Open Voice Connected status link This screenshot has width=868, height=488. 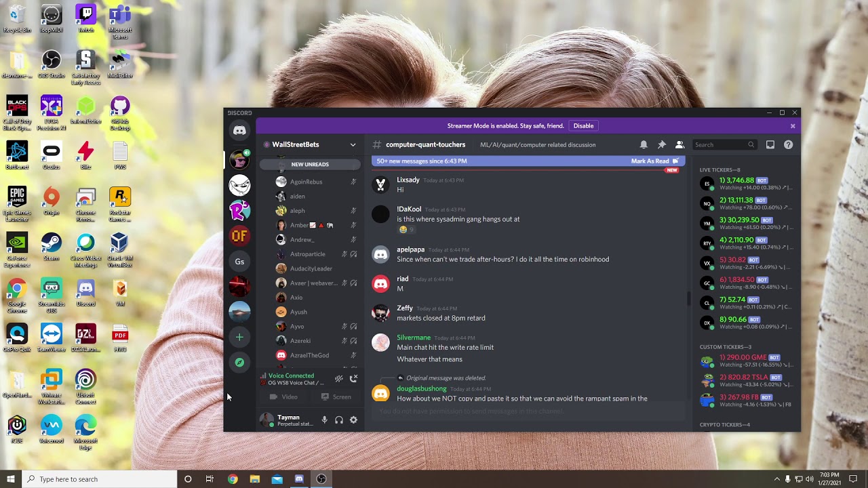point(291,375)
